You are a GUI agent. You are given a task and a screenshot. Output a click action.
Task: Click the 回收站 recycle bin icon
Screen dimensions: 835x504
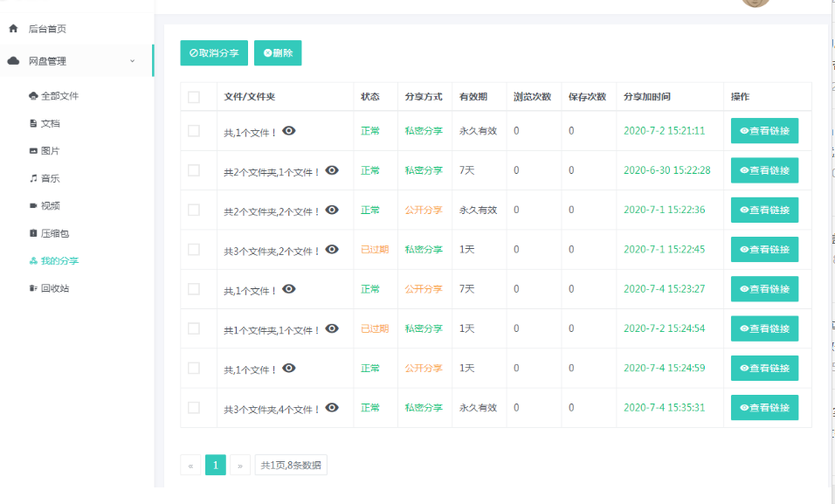pyautogui.click(x=33, y=288)
